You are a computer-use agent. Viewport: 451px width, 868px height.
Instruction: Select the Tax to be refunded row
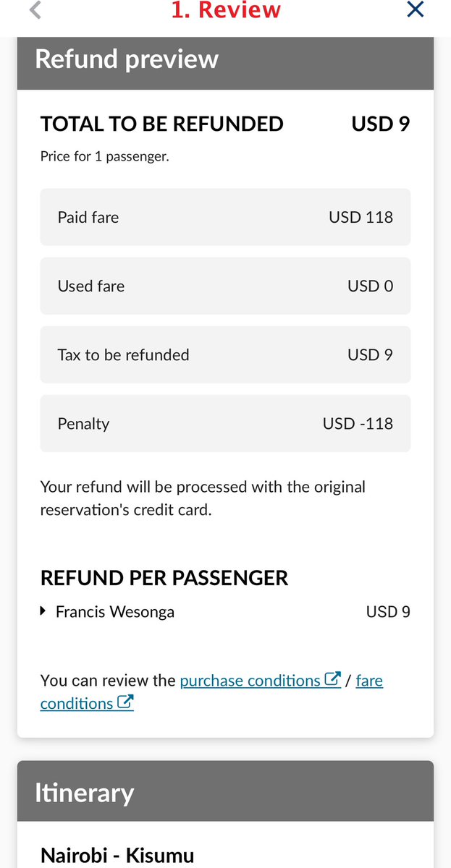coord(225,354)
